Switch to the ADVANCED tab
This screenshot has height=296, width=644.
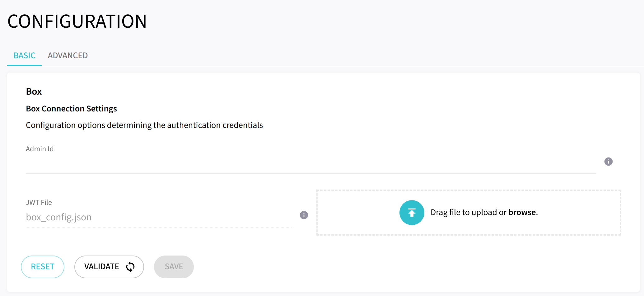pos(68,56)
